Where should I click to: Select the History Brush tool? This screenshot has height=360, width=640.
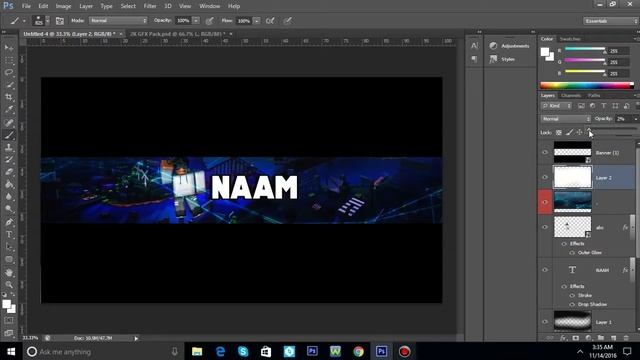pyautogui.click(x=9, y=160)
